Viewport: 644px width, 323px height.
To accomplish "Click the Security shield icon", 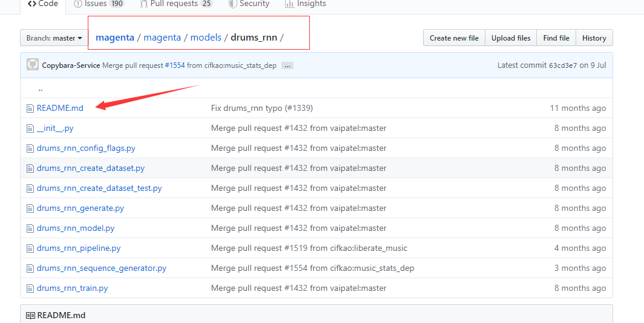I will tap(233, 4).
